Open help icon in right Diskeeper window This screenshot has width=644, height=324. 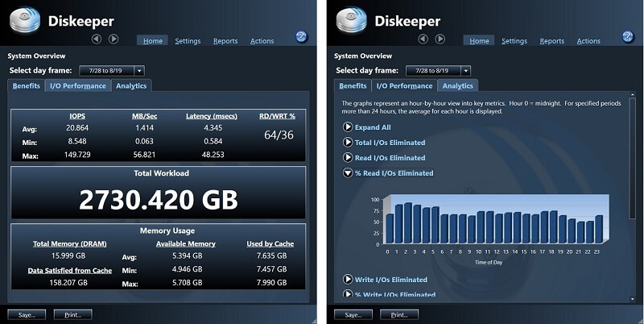[628, 36]
